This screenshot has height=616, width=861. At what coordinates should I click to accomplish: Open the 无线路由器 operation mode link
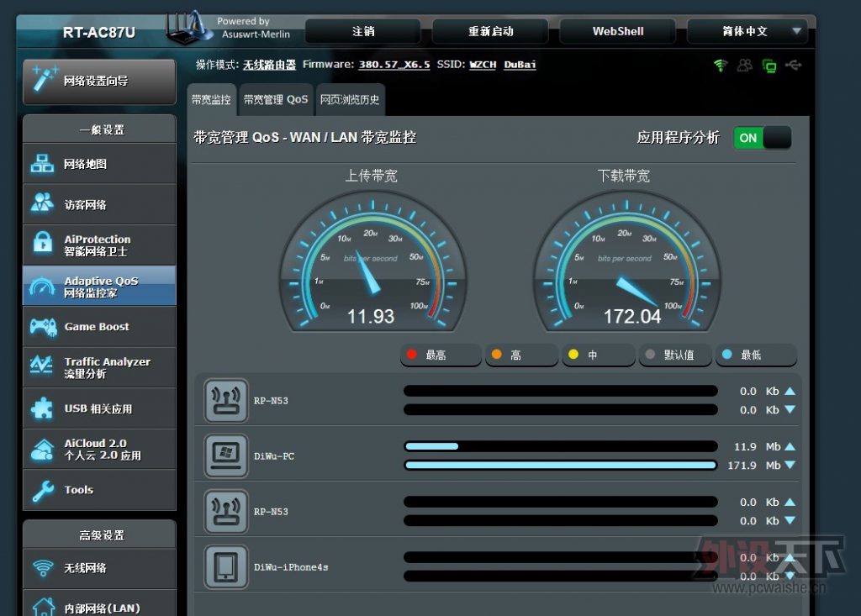point(269,65)
